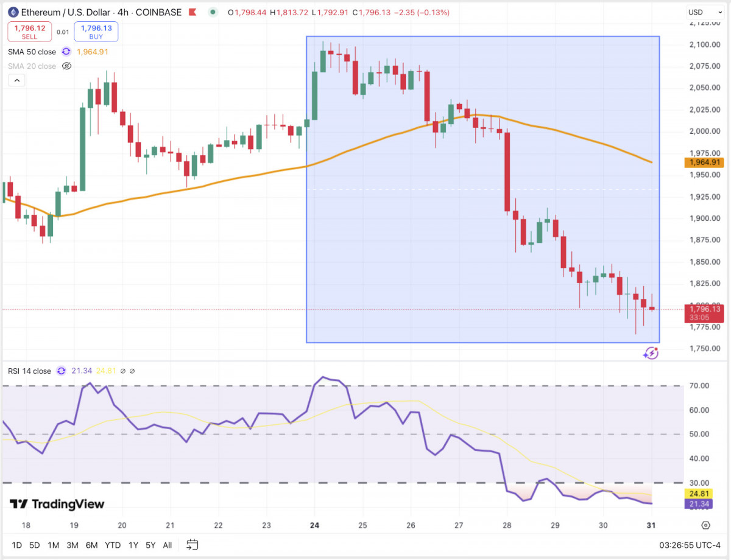Click the date label 31 on time axis
Viewport: 731px width, 560px height.
pos(651,525)
